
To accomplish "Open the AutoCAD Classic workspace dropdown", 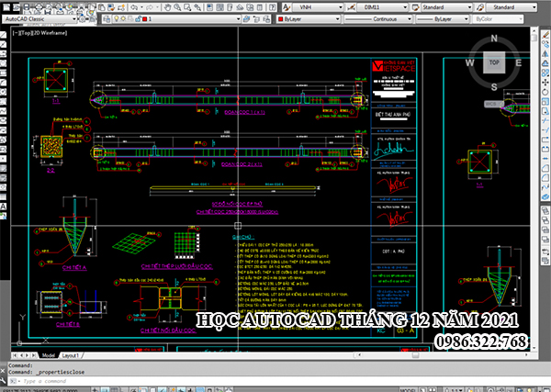I will tap(74, 19).
